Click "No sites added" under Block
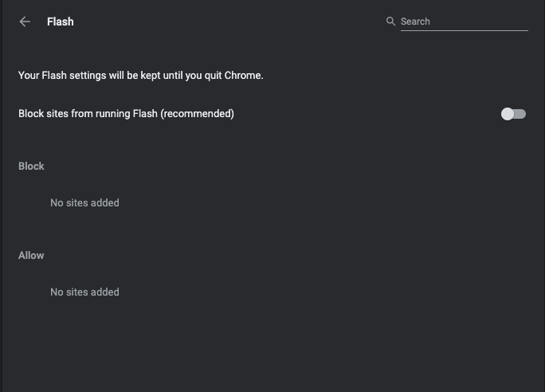545x392 pixels. 84,203
